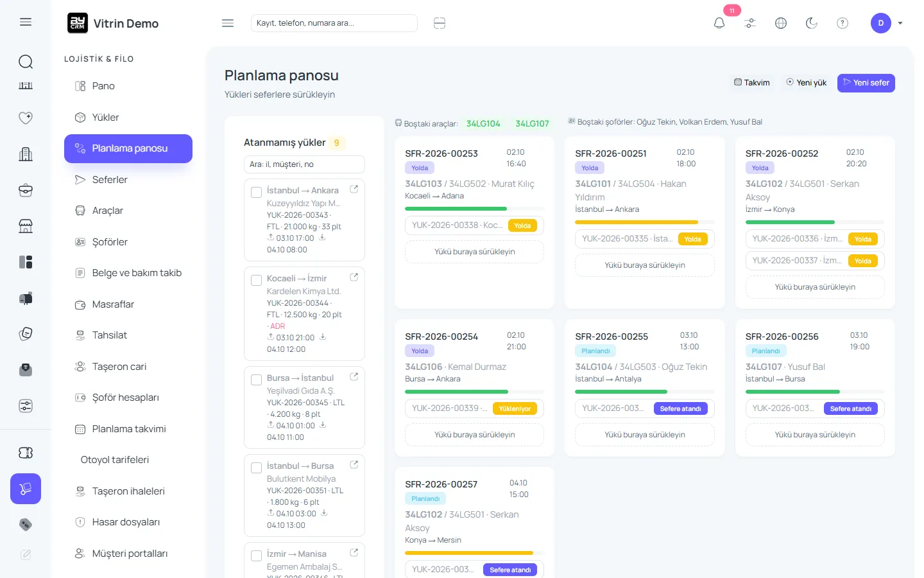Open external link icon on Kocaeli → İzmir load

pyautogui.click(x=354, y=277)
